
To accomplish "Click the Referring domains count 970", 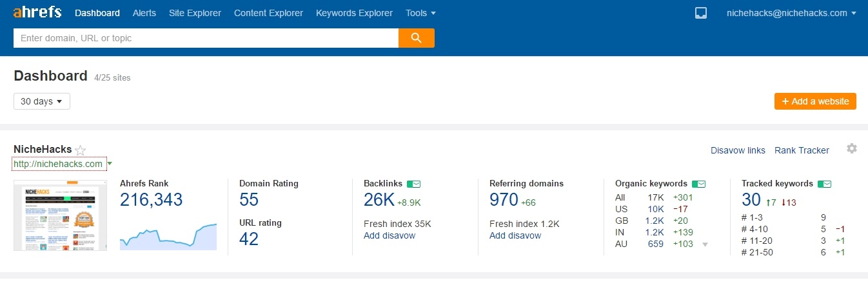I will pos(504,200).
